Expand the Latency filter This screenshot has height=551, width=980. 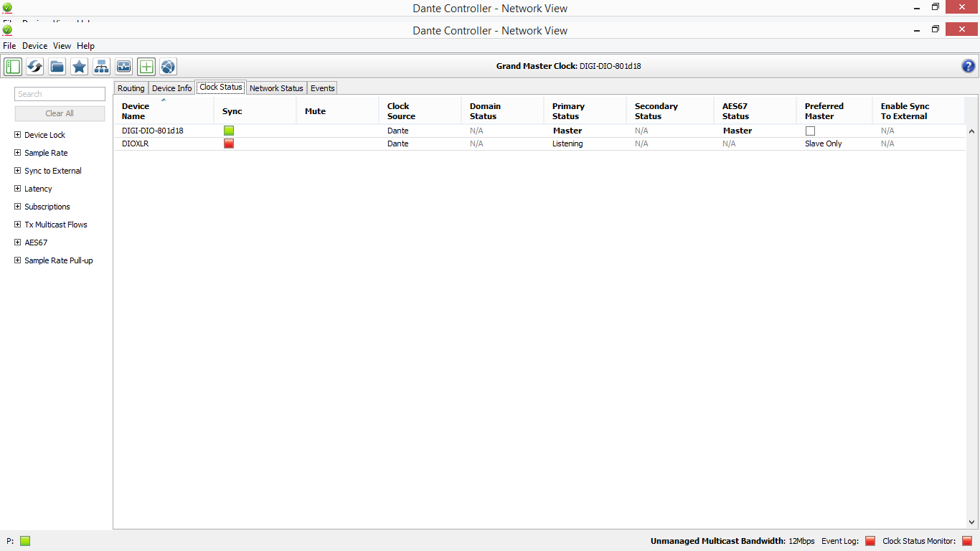point(18,189)
